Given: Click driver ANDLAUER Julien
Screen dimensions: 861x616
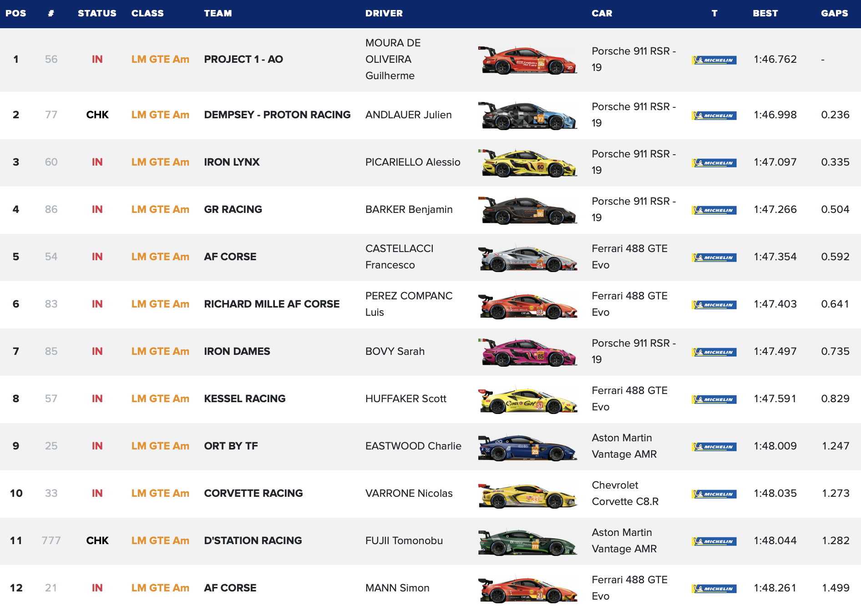Looking at the screenshot, I should (x=409, y=115).
